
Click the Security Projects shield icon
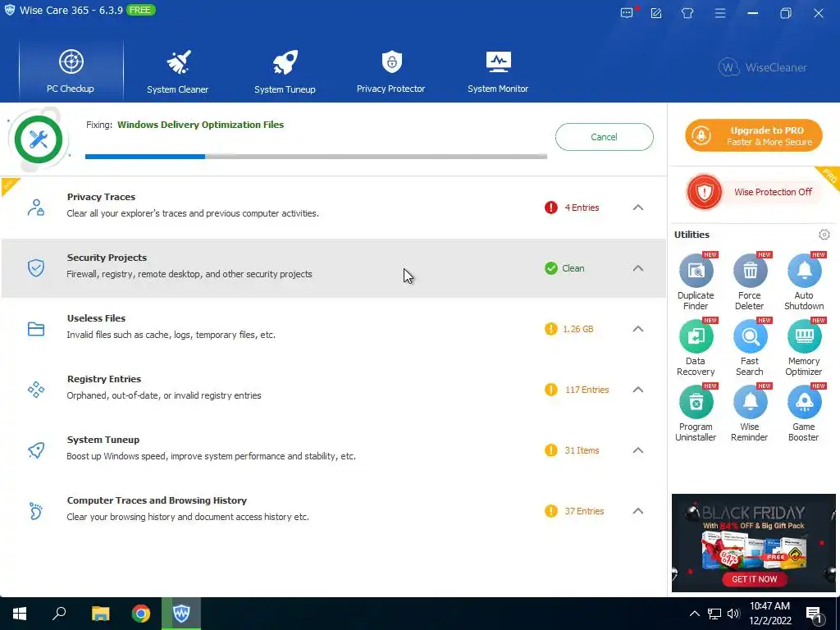pyautogui.click(x=36, y=268)
